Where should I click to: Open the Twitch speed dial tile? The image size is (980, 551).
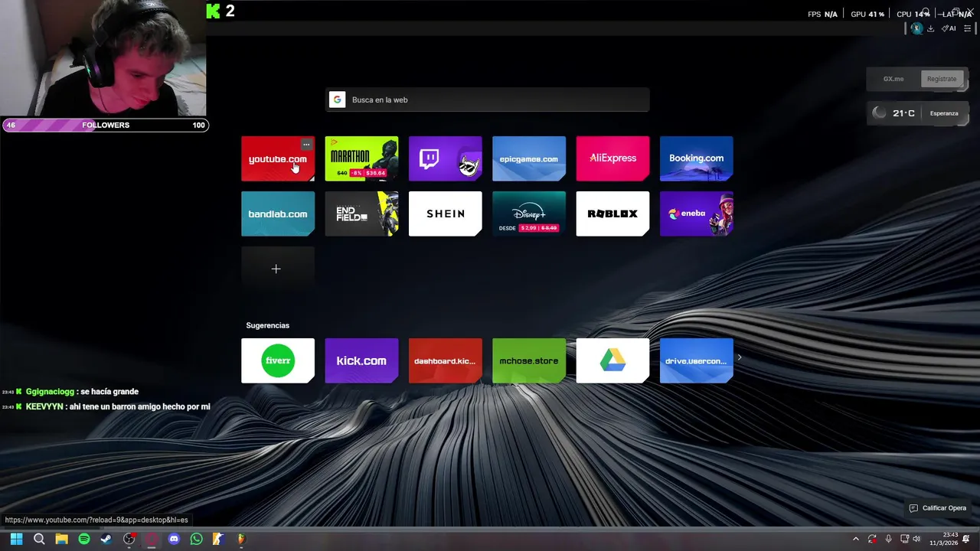tap(445, 159)
